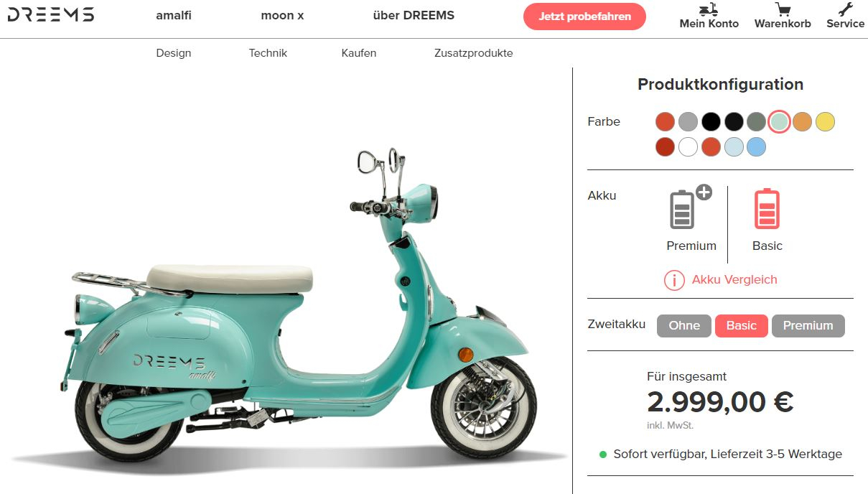Click the Service wrench icon
Image resolution: width=868 pixels, height=494 pixels.
pyautogui.click(x=846, y=10)
